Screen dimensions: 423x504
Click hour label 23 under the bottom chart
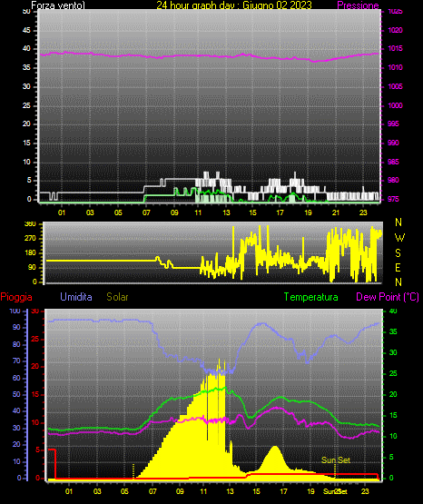[365, 491]
